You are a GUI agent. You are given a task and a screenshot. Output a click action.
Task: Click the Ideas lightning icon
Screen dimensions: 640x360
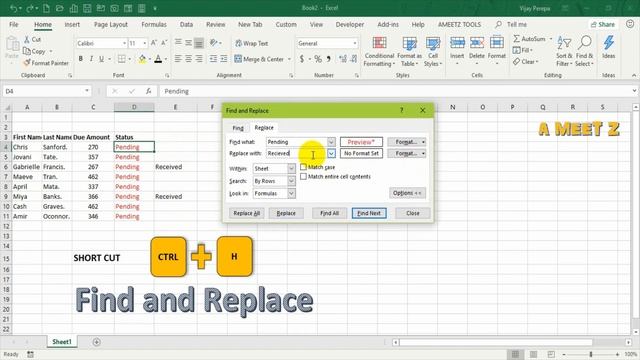609,42
